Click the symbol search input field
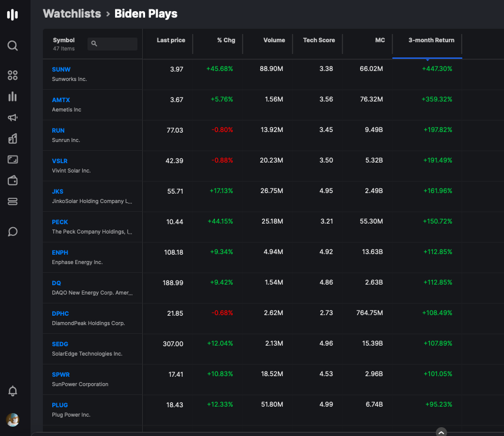Image resolution: width=504 pixels, height=436 pixels. (x=113, y=43)
